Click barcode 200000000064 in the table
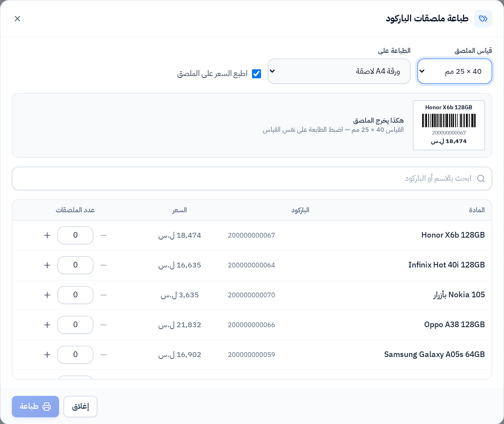This screenshot has height=424, width=504. click(251, 265)
